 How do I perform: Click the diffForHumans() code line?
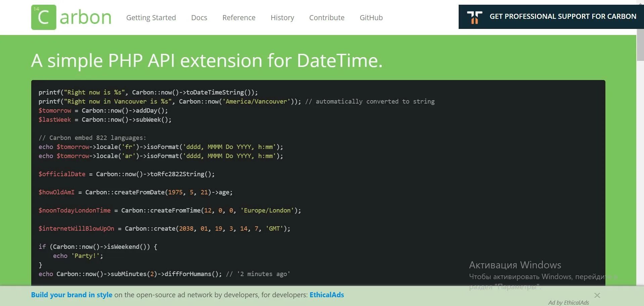(x=164, y=274)
